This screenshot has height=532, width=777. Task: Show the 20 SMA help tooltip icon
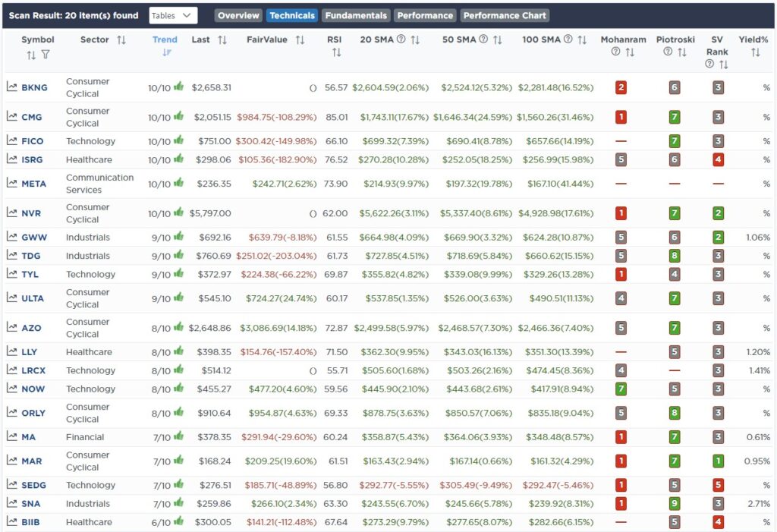point(401,39)
